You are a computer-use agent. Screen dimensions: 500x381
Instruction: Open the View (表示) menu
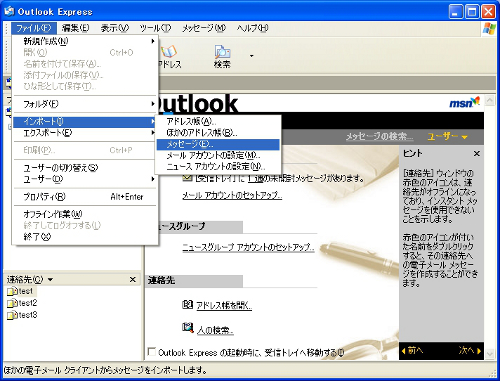pos(115,28)
